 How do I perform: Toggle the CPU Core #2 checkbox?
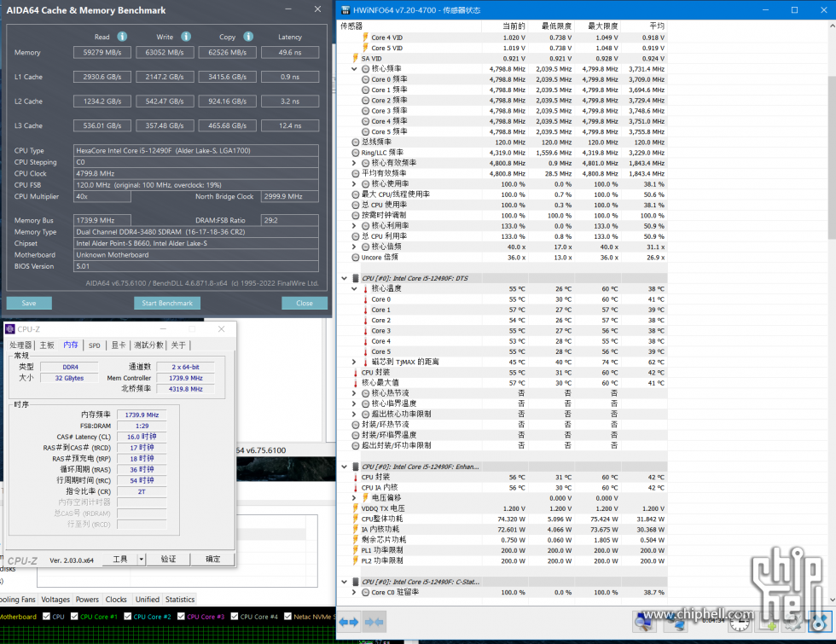point(127,616)
